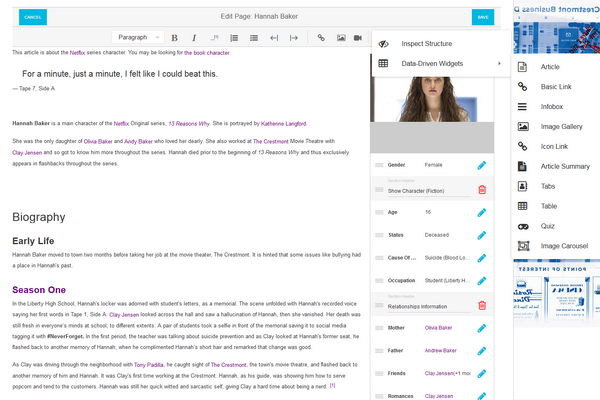Select Infobox from the widget list
Screen dimensions: 600x400
[x=552, y=106]
